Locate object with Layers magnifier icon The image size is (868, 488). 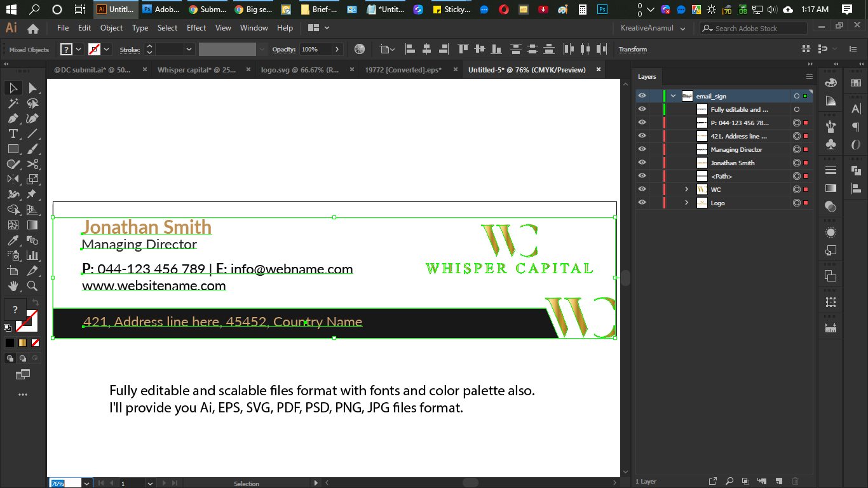pos(729,481)
